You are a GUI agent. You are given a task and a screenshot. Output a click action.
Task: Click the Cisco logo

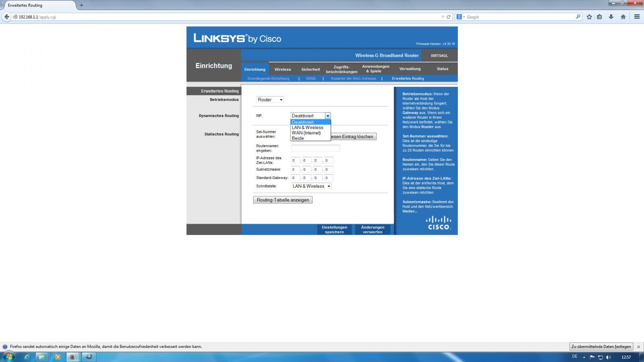pyautogui.click(x=439, y=223)
